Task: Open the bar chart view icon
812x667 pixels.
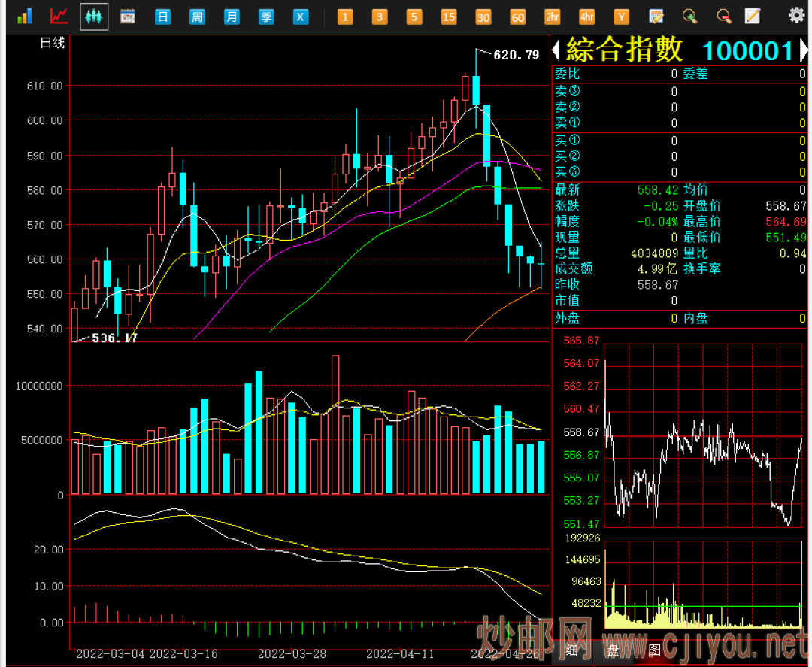Action: pos(24,16)
